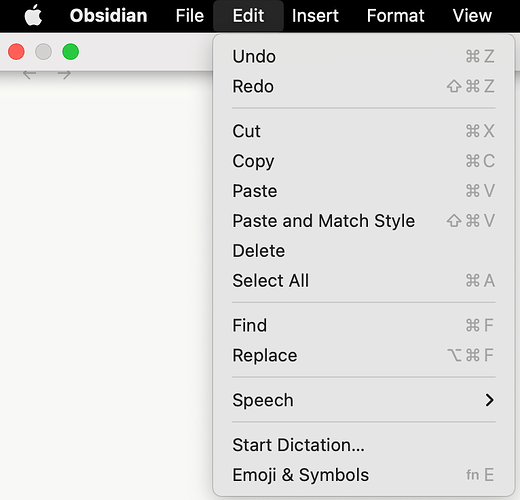Viewport: 520px width, 500px height.
Task: Expand the Speech submenu arrow
Action: 489,400
